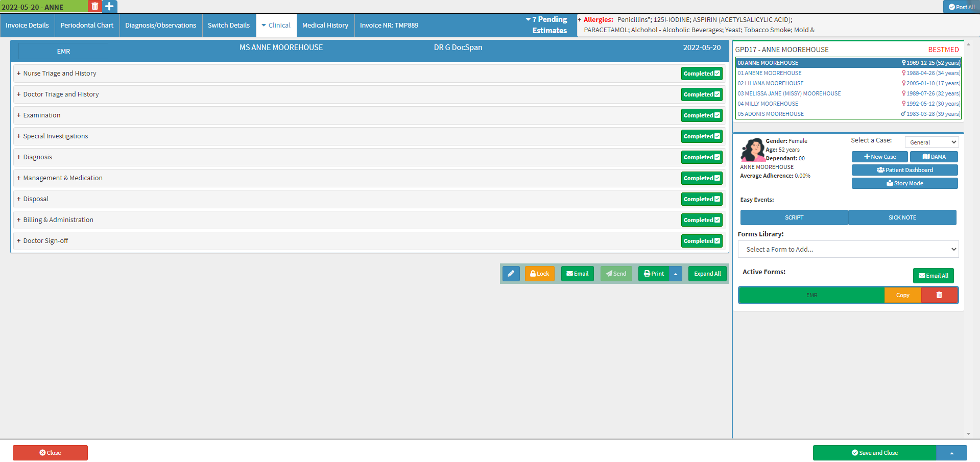Open Story Mode

(904, 183)
